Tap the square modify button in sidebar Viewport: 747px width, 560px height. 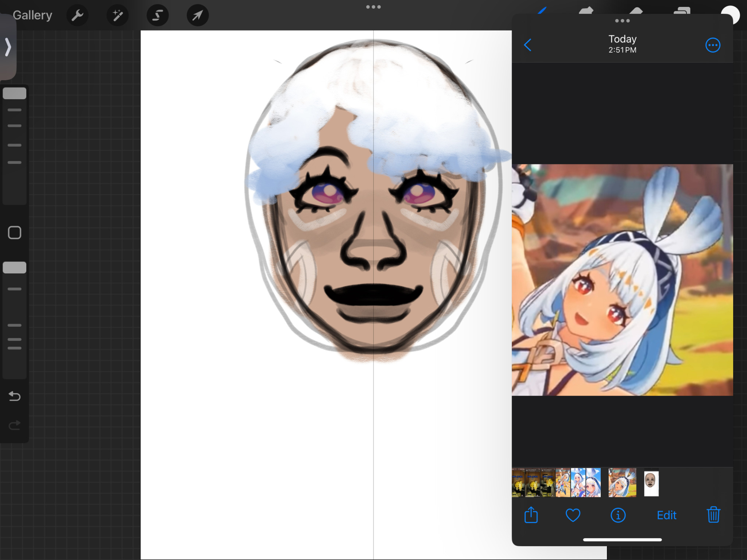pos(15,233)
